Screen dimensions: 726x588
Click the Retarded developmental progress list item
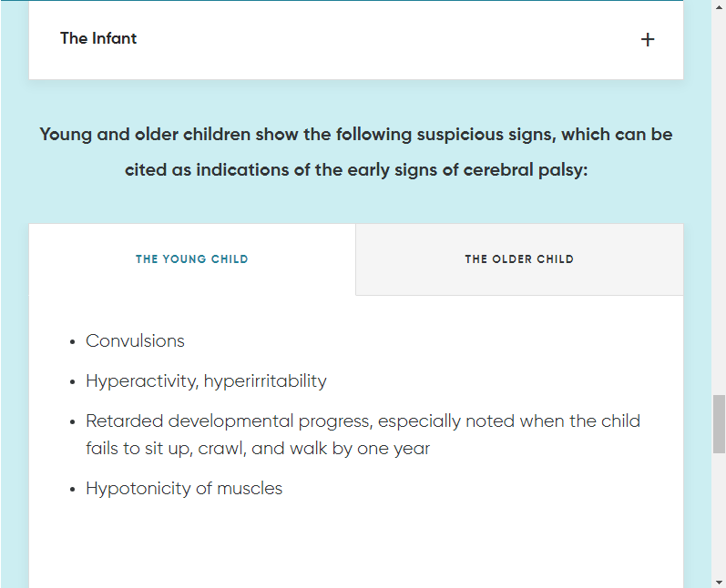coord(363,435)
